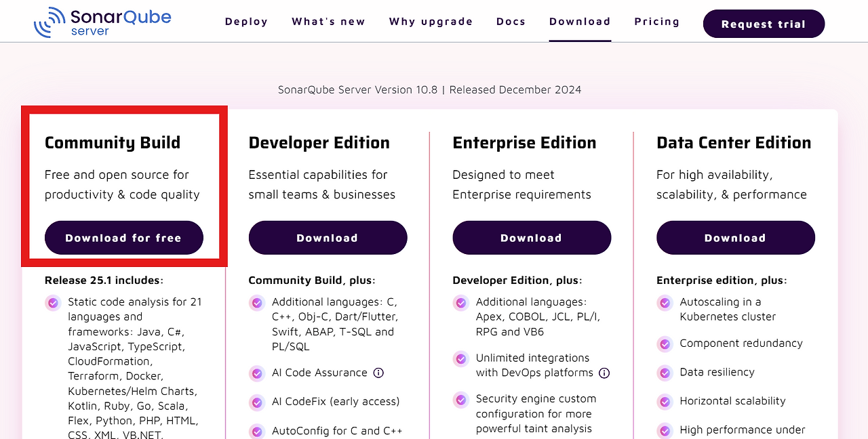Open the Pricing page
The width and height of the screenshot is (868, 439).
tap(656, 22)
